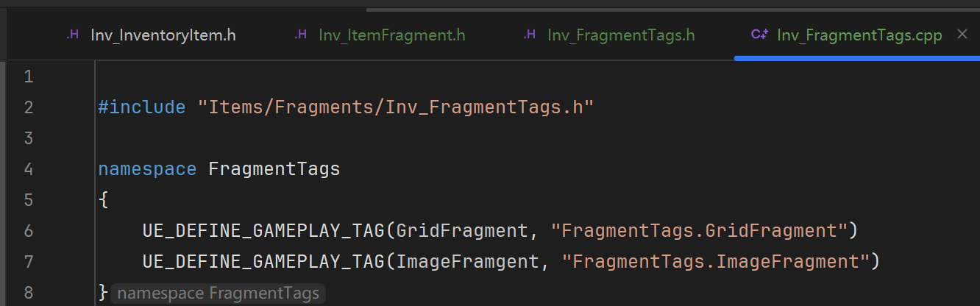Click the misspelled ImageFramgent identifier
980x306 pixels.
[x=467, y=262]
